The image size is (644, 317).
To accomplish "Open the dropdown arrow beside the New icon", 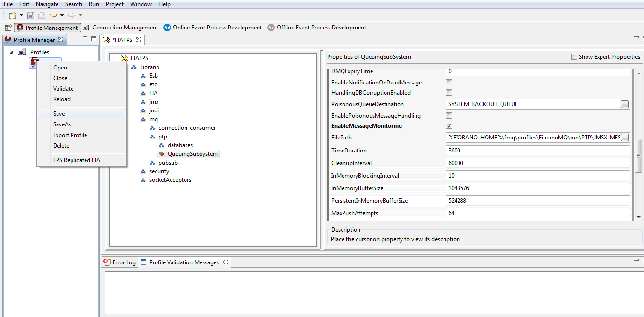I will [21, 16].
